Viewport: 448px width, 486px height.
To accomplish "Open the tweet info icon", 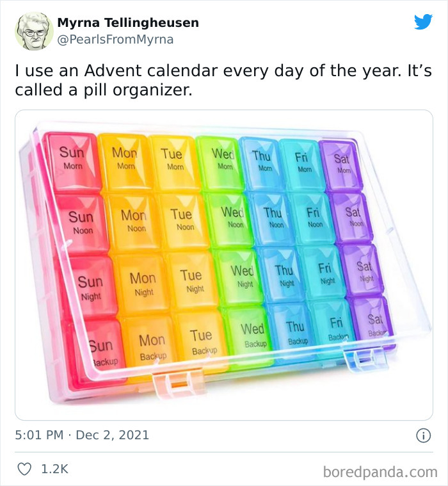I will pyautogui.click(x=423, y=435).
